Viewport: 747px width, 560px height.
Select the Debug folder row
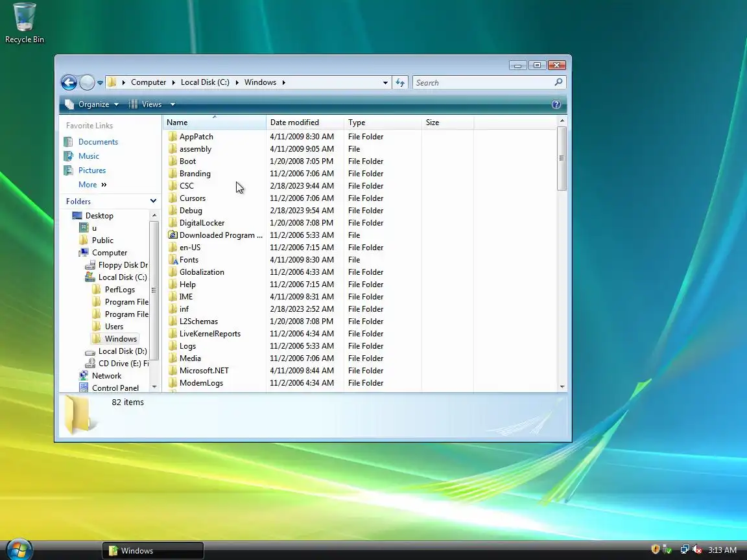point(319,211)
